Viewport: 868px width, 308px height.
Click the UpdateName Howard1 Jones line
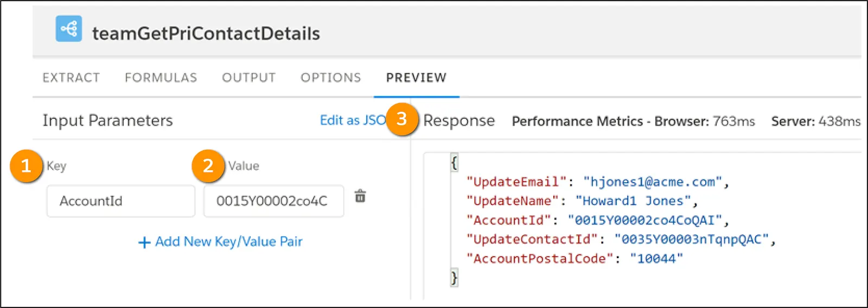click(x=582, y=201)
